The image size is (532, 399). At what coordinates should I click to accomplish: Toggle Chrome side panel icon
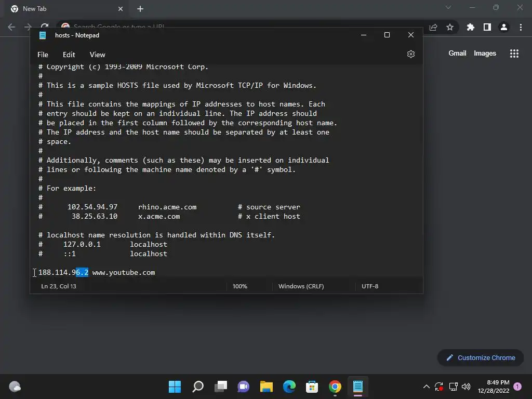pyautogui.click(x=487, y=27)
